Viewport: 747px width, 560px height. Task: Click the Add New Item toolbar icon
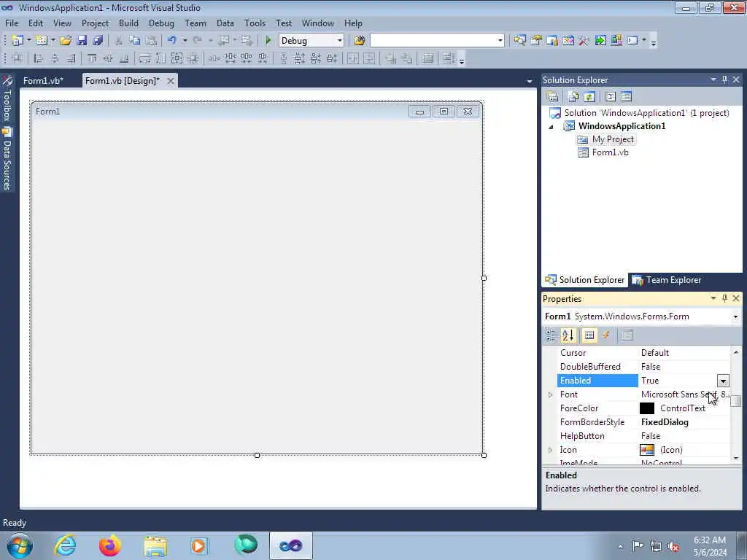[42, 41]
